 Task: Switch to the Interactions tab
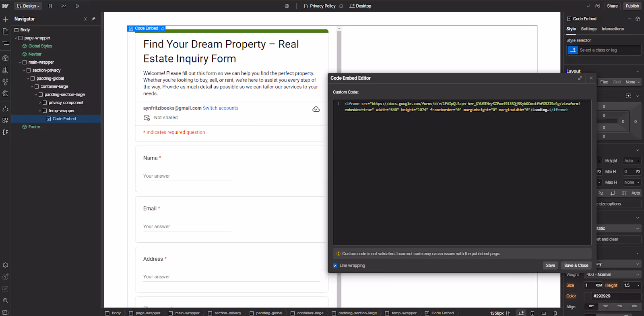(x=613, y=29)
